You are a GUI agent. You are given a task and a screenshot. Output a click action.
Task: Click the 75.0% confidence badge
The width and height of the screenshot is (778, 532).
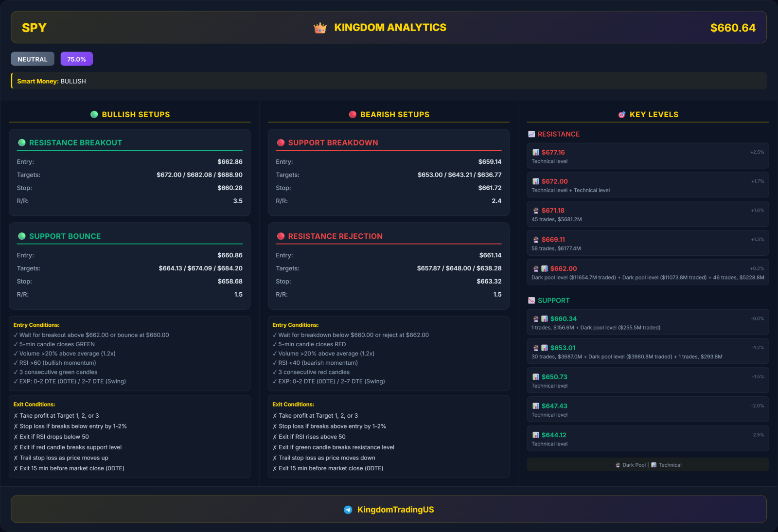coord(76,59)
